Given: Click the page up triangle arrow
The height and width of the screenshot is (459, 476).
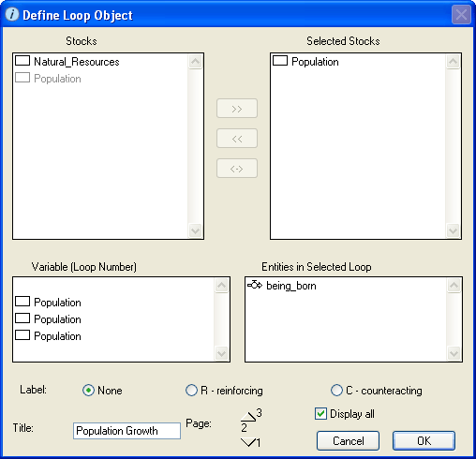Looking at the screenshot, I should pyautogui.click(x=248, y=417).
